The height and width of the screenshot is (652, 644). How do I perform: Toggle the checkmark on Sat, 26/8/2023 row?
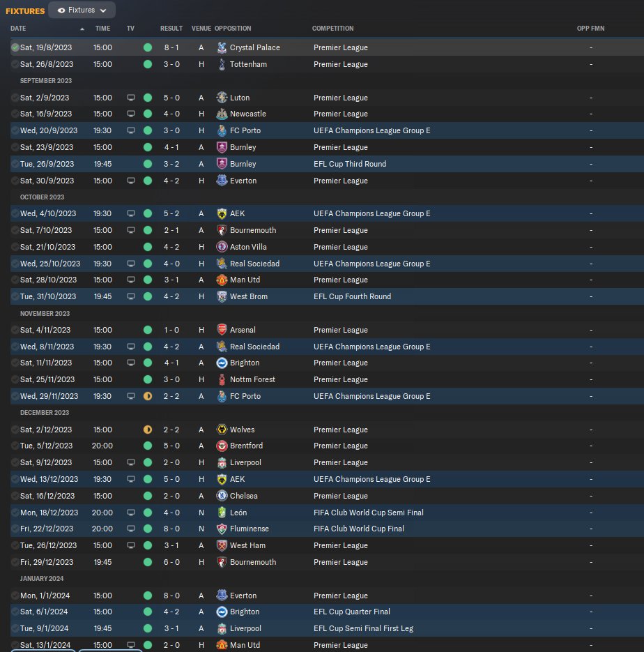tap(15, 64)
